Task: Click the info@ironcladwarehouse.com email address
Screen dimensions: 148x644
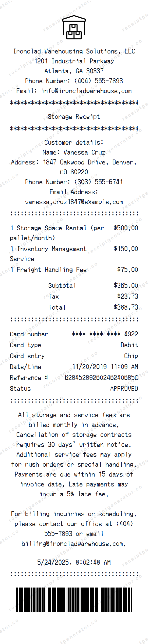Action: click(x=87, y=91)
